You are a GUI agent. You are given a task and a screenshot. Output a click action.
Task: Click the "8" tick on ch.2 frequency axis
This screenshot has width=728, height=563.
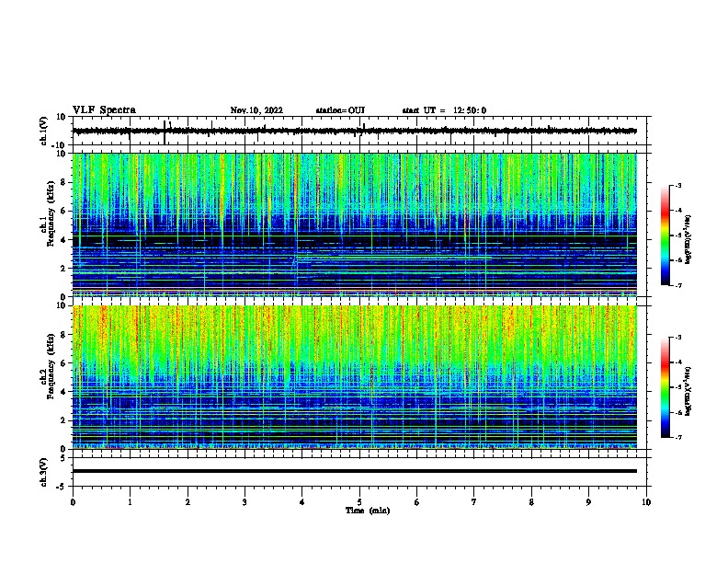click(64, 334)
